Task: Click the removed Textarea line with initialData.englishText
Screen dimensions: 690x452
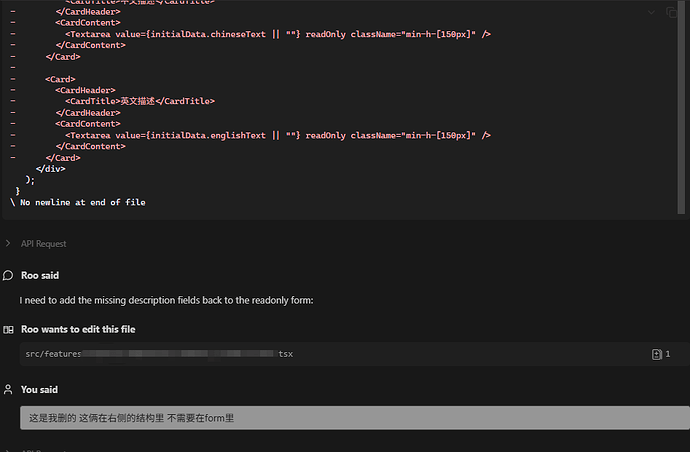Action: click(278, 135)
